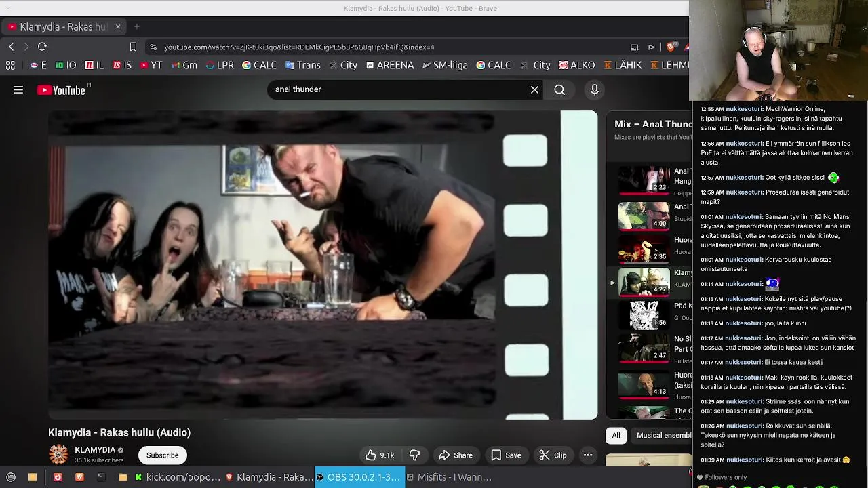Subscribe to KLAMYDIA channel

[x=162, y=455]
